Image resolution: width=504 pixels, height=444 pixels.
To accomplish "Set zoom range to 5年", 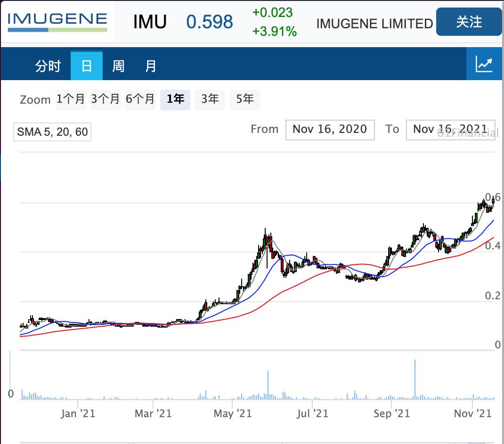I will point(245,99).
